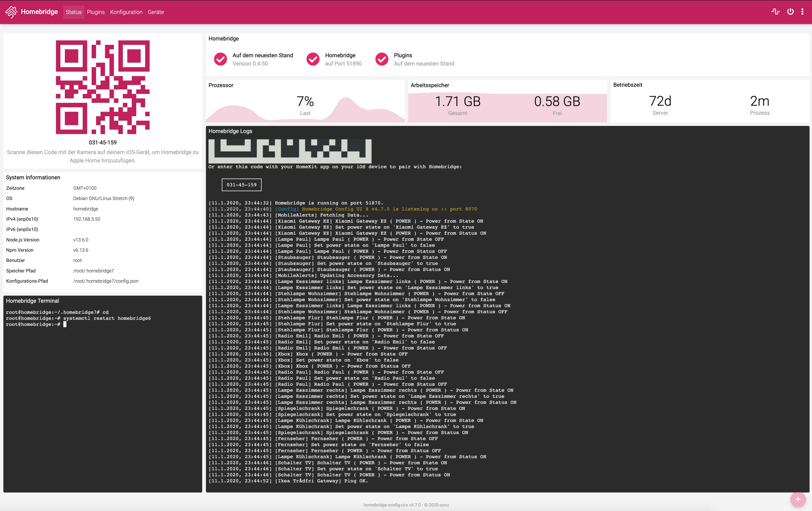Open the Plugins tab
This screenshot has height=511, width=812.
click(x=96, y=12)
